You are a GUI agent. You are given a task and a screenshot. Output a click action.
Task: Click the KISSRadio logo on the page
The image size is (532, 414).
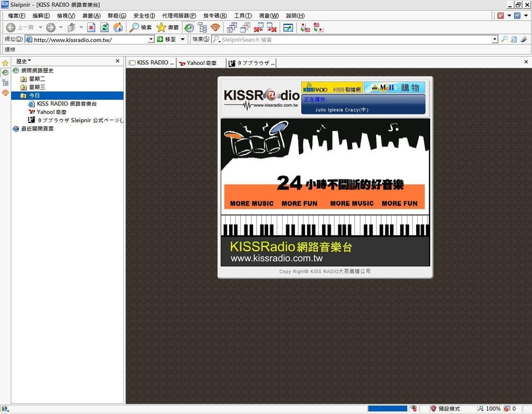[261, 99]
